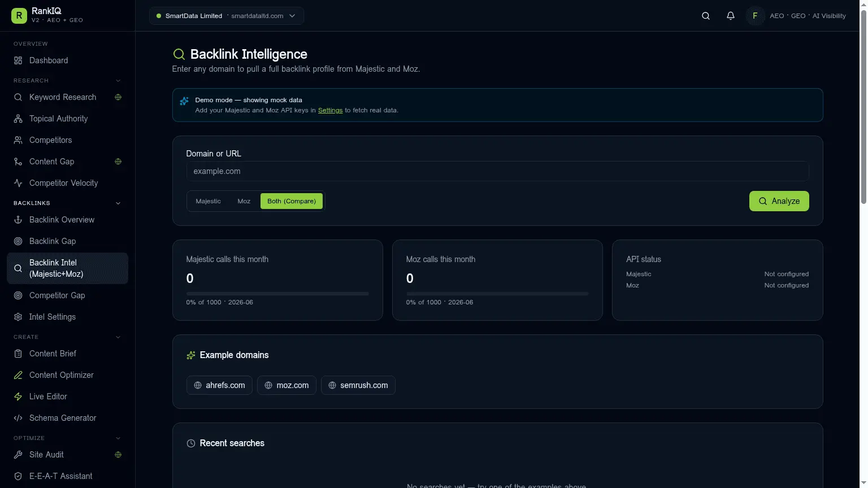Click the Analyze button
Screen dimensions: 868x488
779,201
